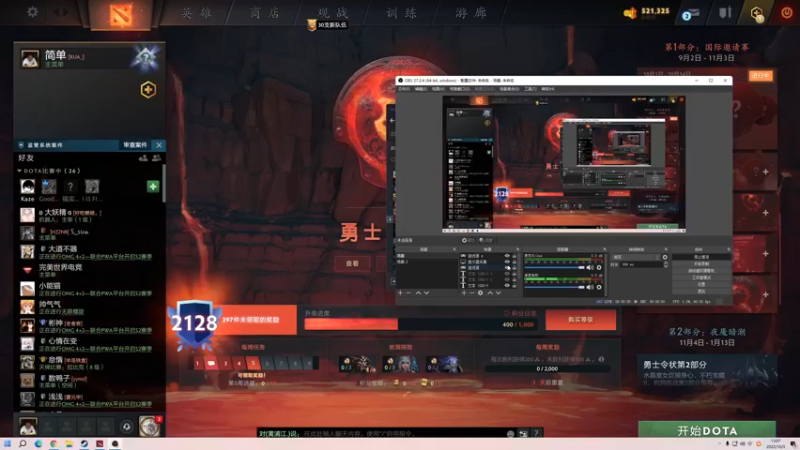Mute the second OBS mixer channel
This screenshot has width=800, height=450.
[x=590, y=287]
